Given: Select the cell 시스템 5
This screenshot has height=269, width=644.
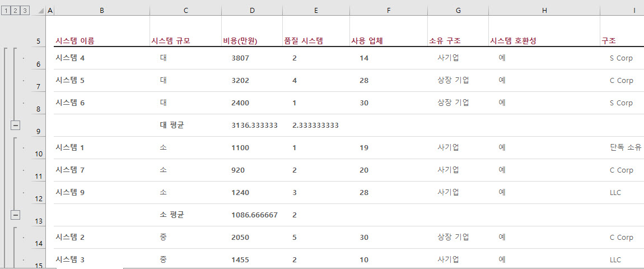Looking at the screenshot, I should (102, 81).
